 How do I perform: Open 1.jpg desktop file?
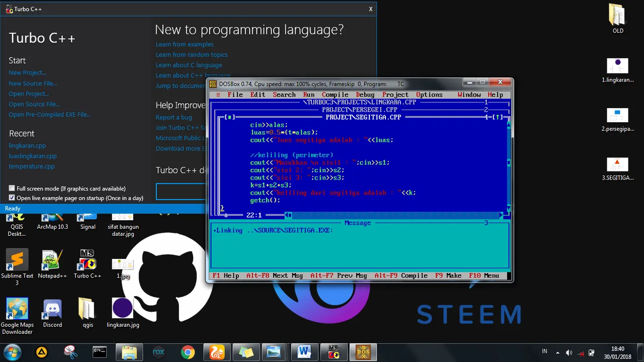pos(123,269)
